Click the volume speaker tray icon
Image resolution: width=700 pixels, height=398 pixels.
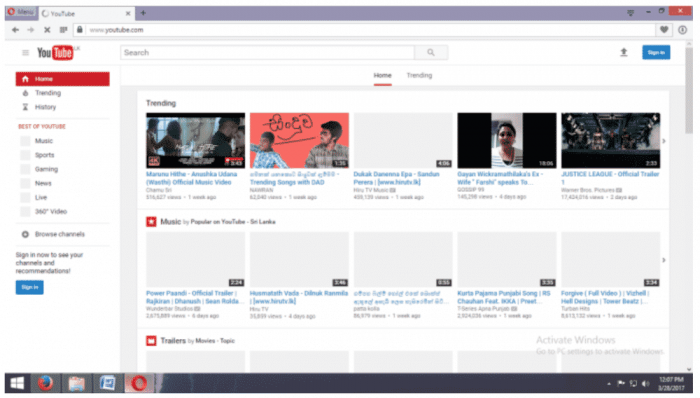pyautogui.click(x=646, y=384)
